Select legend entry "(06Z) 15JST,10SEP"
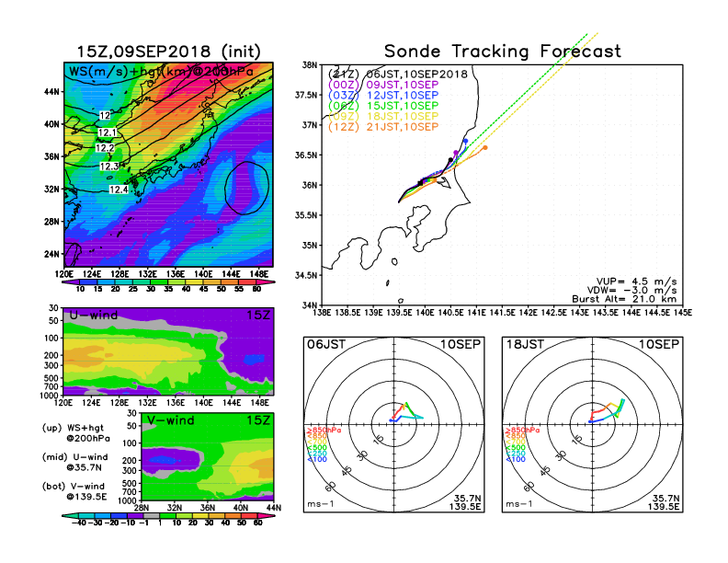Viewport: 728px width, 563px height. (383, 106)
